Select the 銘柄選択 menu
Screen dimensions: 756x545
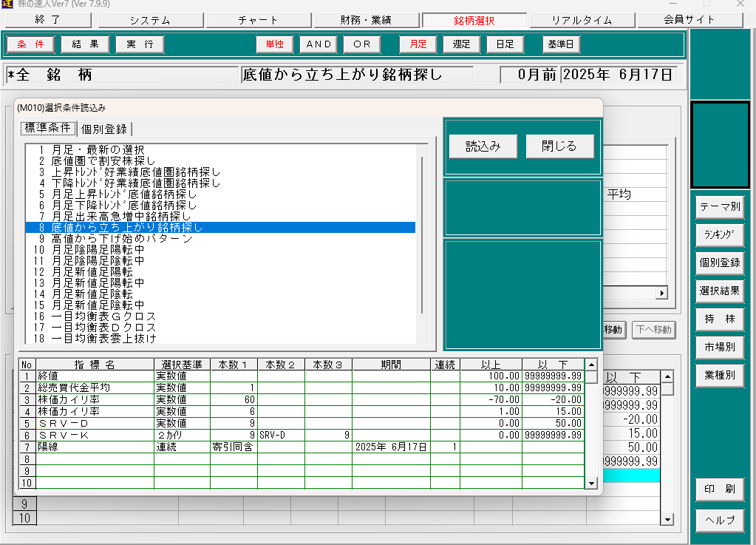[x=474, y=20]
